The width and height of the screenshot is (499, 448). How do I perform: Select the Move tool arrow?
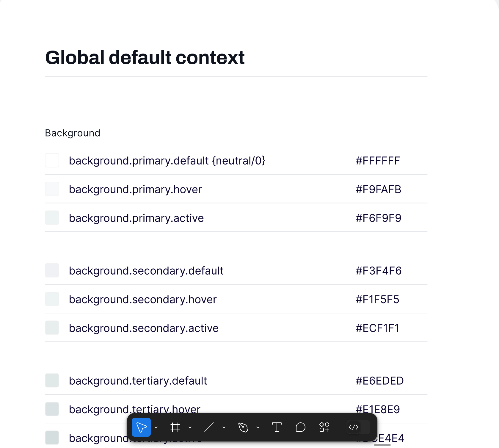pos(141,427)
